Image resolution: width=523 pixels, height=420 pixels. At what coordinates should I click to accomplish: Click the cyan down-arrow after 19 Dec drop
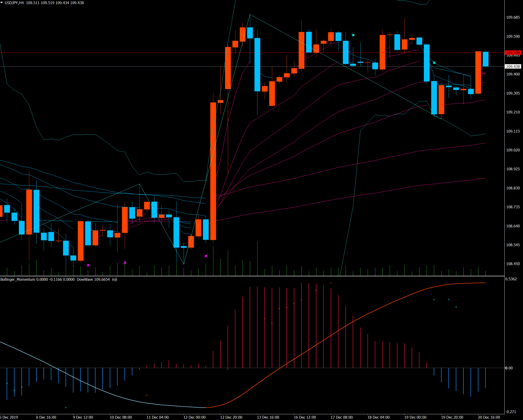434,63
